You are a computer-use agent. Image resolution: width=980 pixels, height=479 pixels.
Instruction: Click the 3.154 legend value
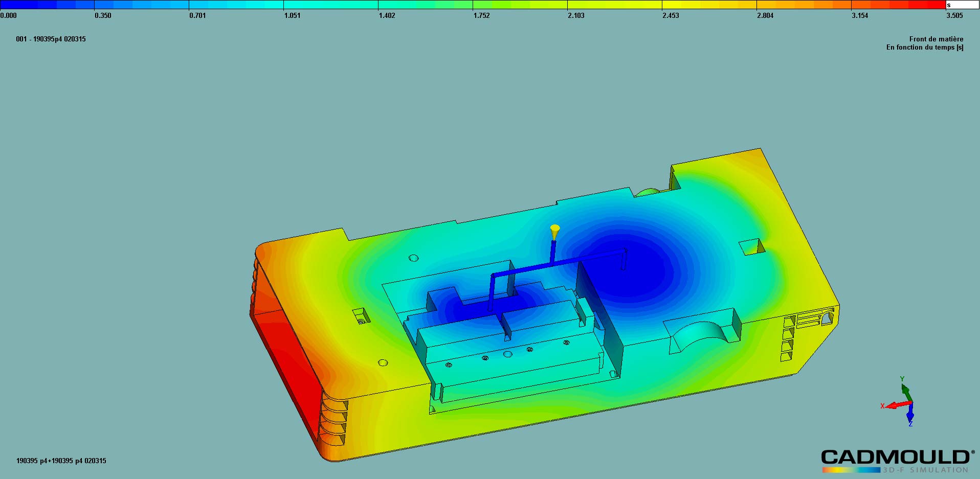[x=860, y=15]
